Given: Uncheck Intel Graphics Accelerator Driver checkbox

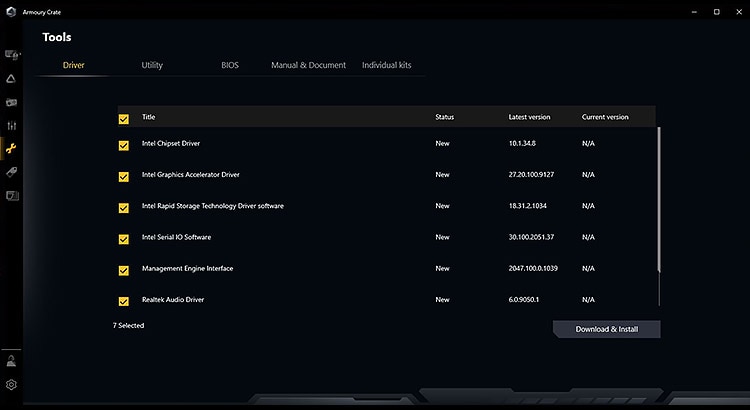Looking at the screenshot, I should pyautogui.click(x=123, y=177).
